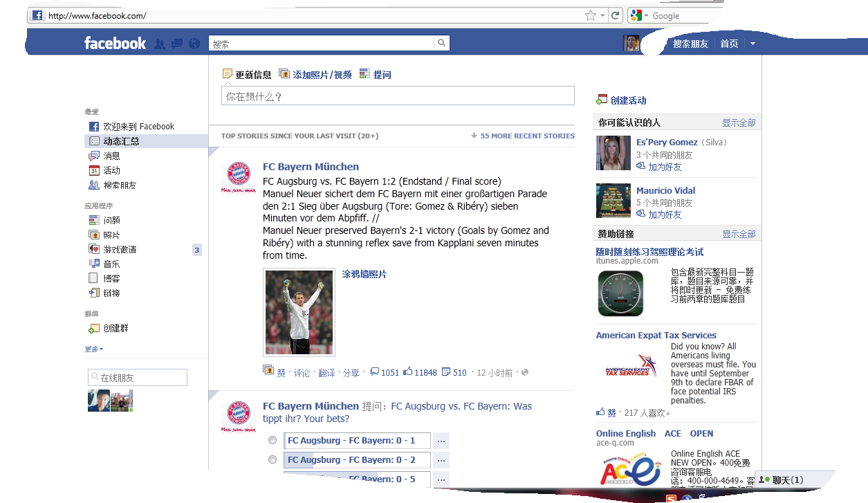Select the radio button for Augsburg - Bayern 0 - 1
The image size is (868, 503).
273,440
